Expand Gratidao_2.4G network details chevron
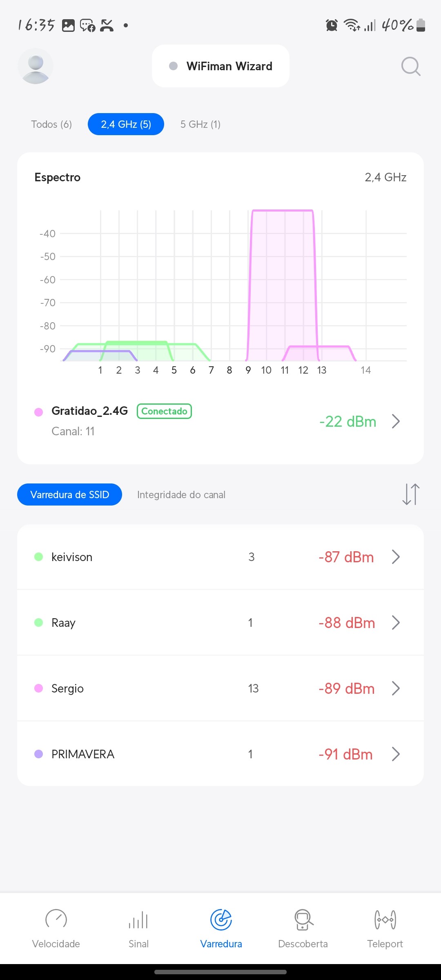This screenshot has height=980, width=441. coord(395,421)
